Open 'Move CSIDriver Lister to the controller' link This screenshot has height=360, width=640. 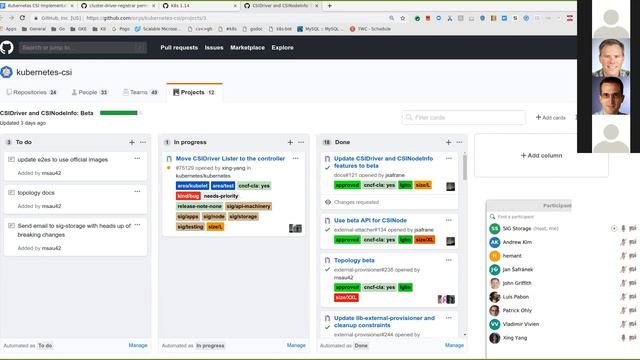tap(230, 158)
